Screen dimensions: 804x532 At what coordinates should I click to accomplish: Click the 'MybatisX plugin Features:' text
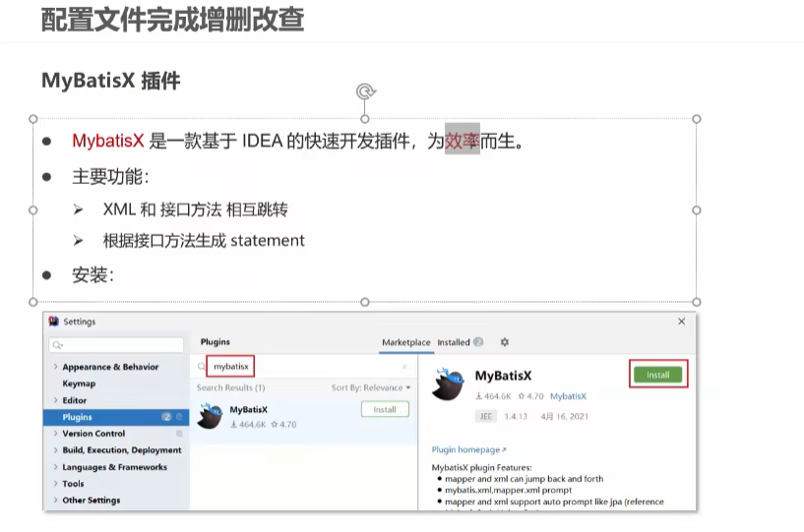[481, 467]
